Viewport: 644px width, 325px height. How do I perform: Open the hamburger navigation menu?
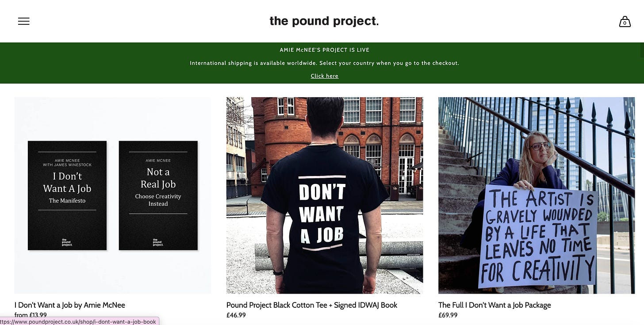pos(24,21)
